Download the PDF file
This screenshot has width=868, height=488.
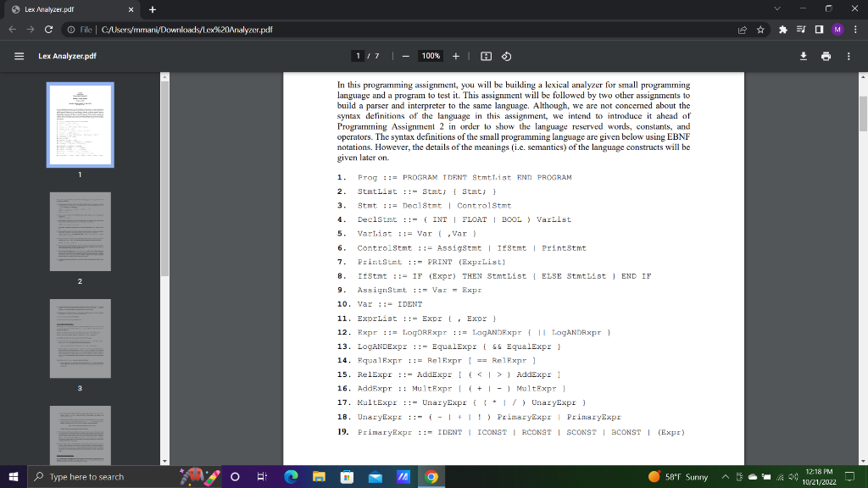804,56
